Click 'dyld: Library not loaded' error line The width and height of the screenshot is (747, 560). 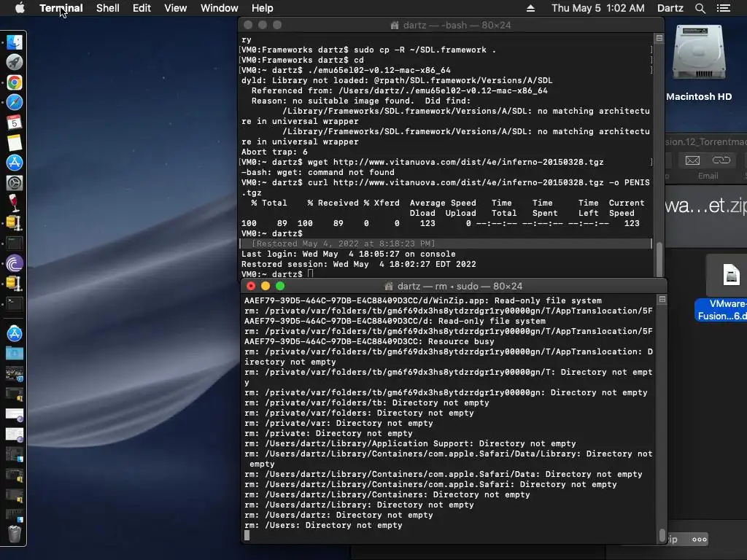coord(397,80)
